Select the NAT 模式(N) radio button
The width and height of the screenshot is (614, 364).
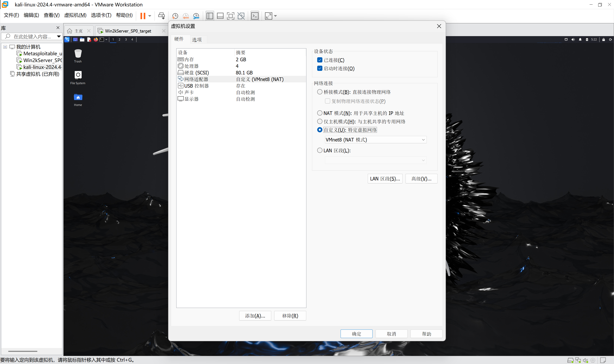(x=320, y=113)
